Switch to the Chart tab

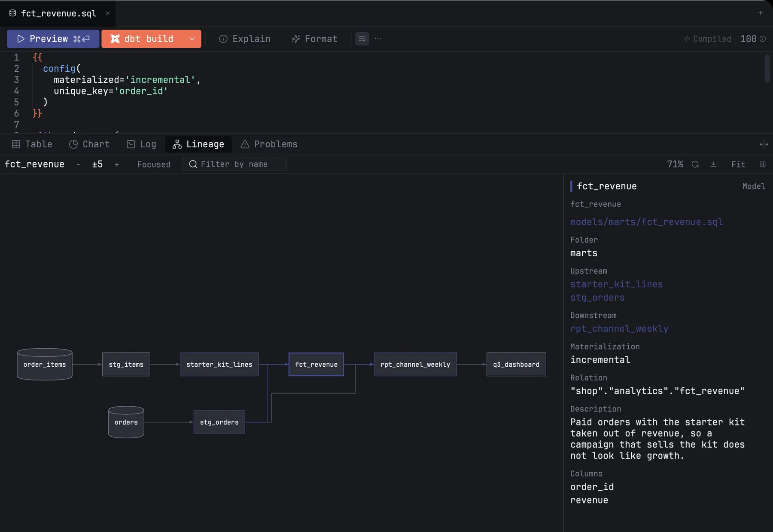click(89, 144)
